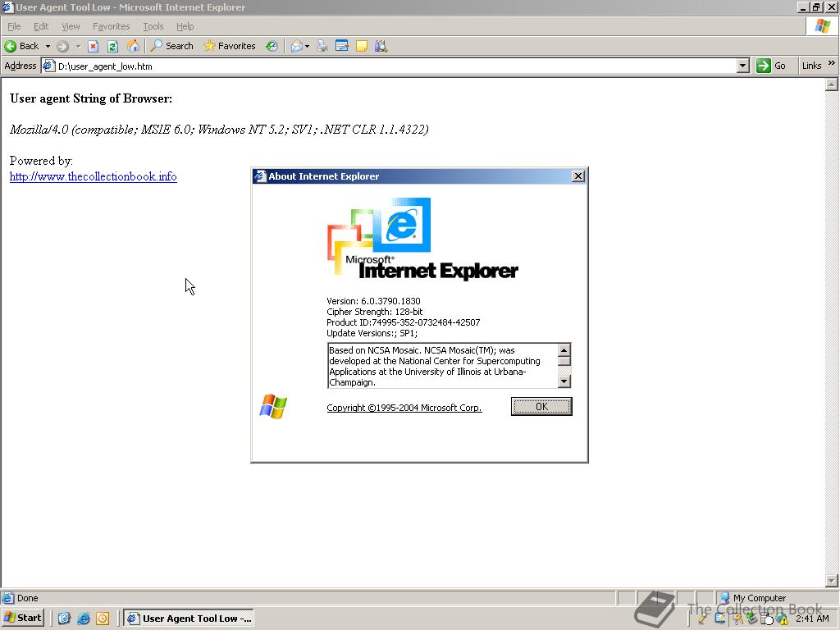The image size is (840, 630).
Task: Open the Microsoft copyright link
Action: click(404, 408)
